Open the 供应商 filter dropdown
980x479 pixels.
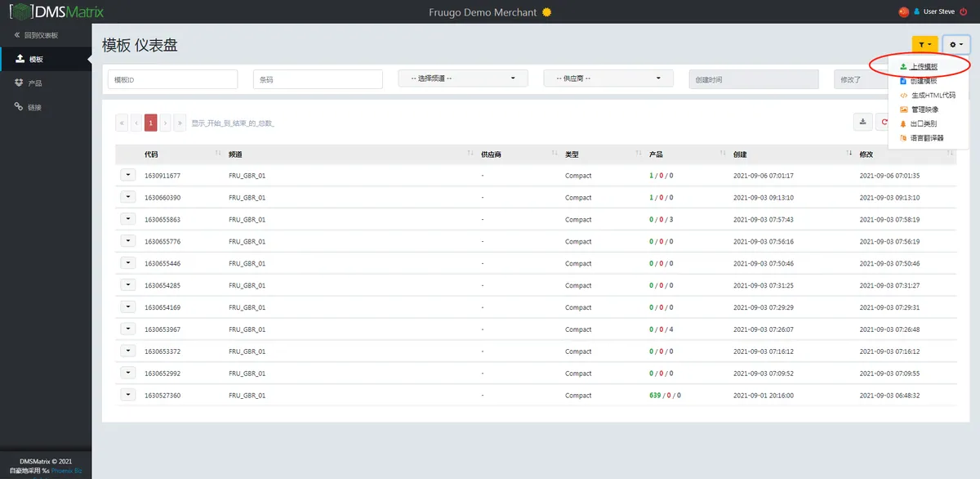[x=608, y=78]
